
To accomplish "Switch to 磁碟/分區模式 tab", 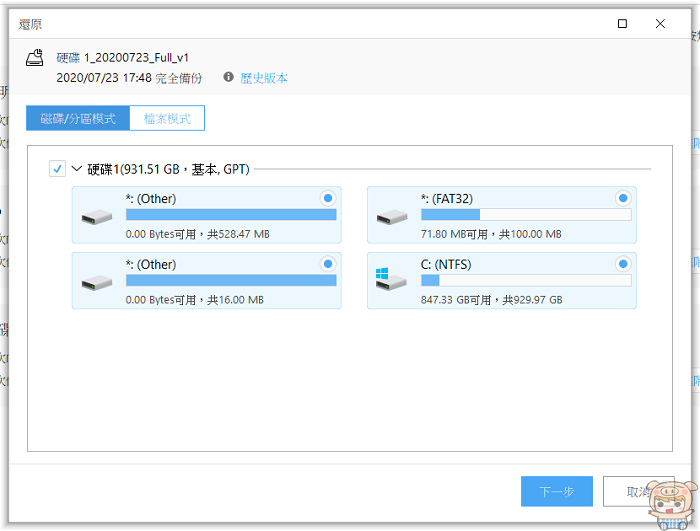I will 78,119.
